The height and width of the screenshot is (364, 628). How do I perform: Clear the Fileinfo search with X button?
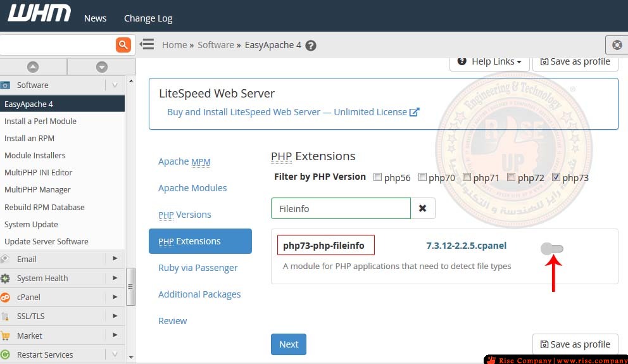422,208
